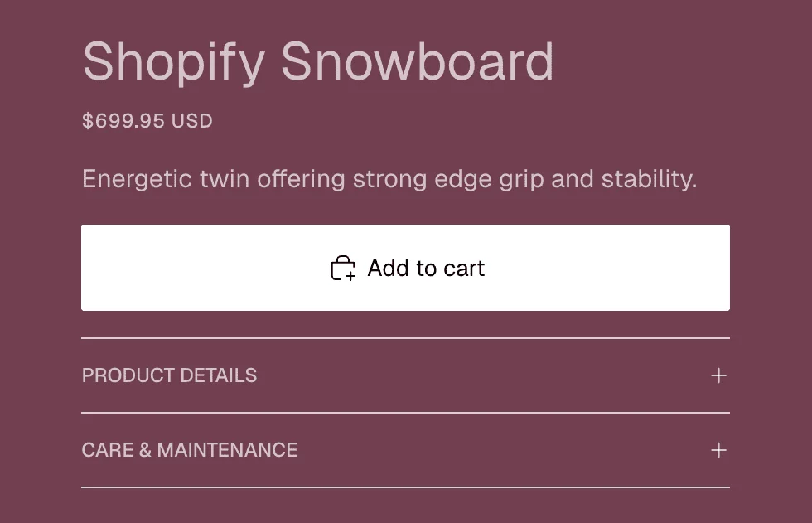Click the Shopify Snowboard product title
Image resolution: width=812 pixels, height=523 pixels.
tap(318, 61)
